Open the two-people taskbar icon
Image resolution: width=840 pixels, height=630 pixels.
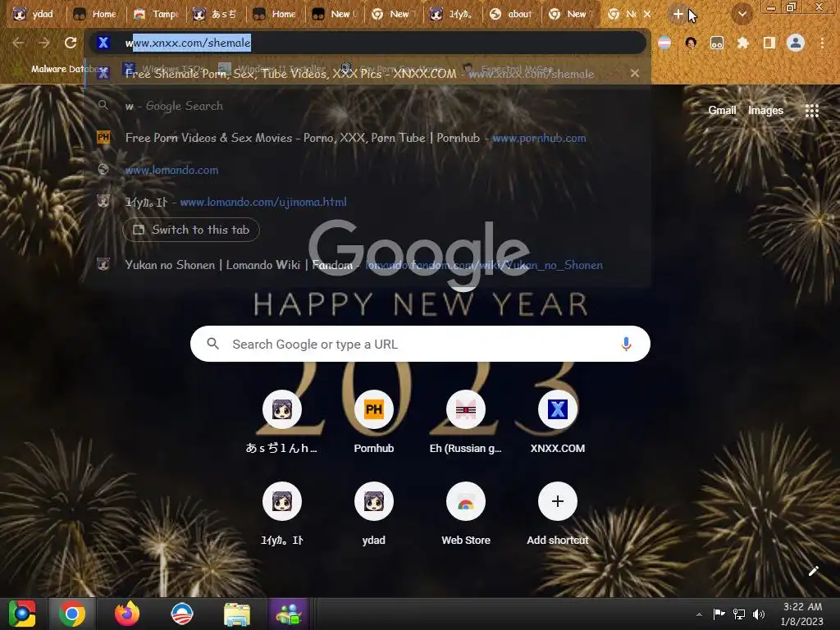[289, 614]
